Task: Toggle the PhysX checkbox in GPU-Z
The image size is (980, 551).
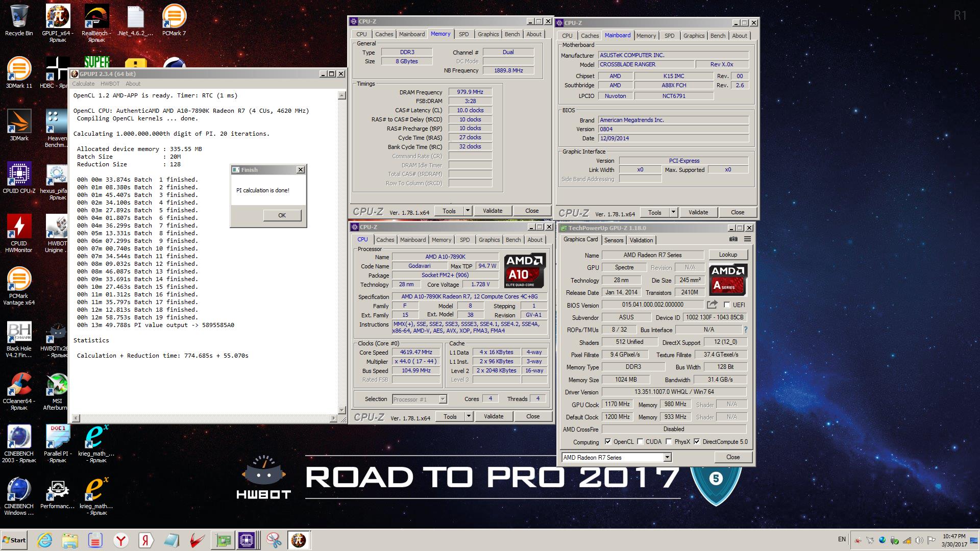Action: (669, 442)
